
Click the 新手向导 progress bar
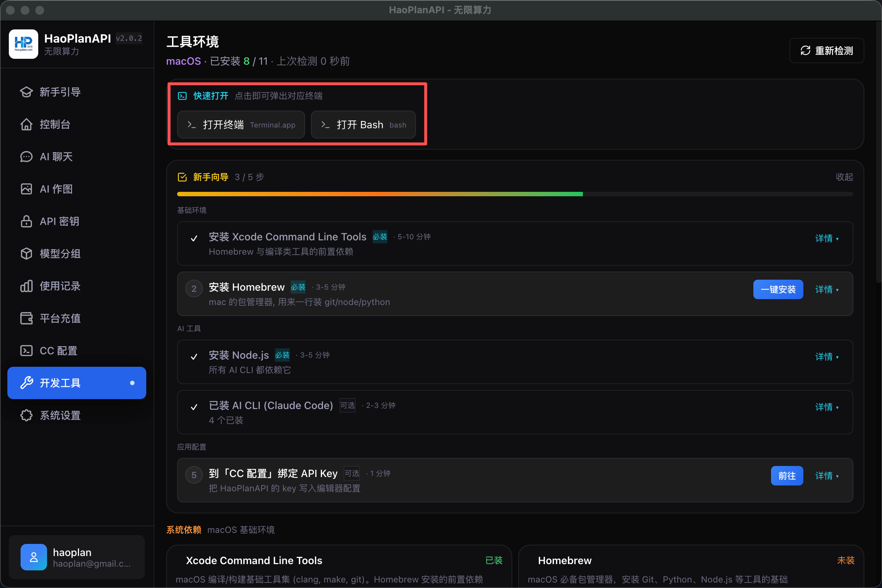coord(515,194)
